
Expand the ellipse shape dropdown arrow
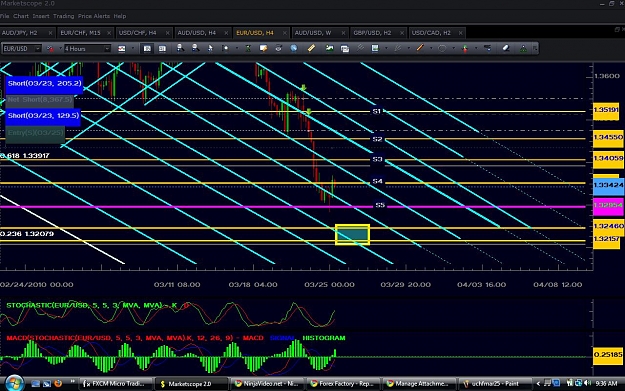[x=454, y=48]
